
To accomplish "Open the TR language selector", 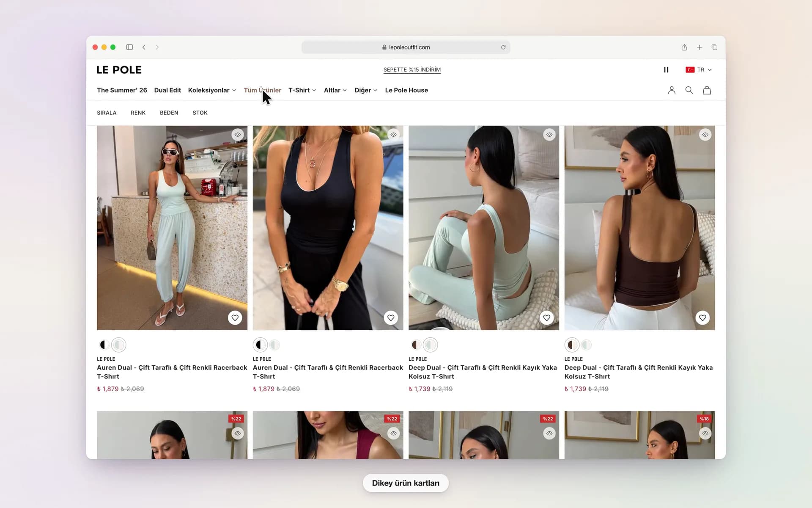I will click(699, 70).
